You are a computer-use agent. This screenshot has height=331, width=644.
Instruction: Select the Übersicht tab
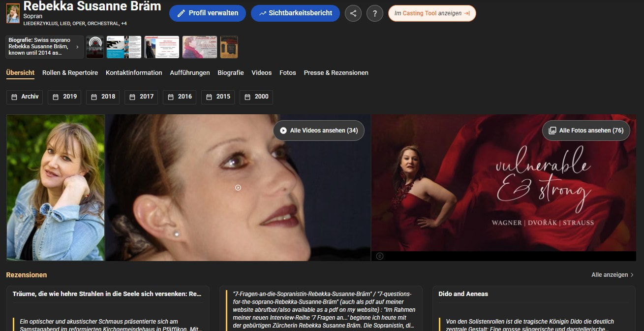20,73
